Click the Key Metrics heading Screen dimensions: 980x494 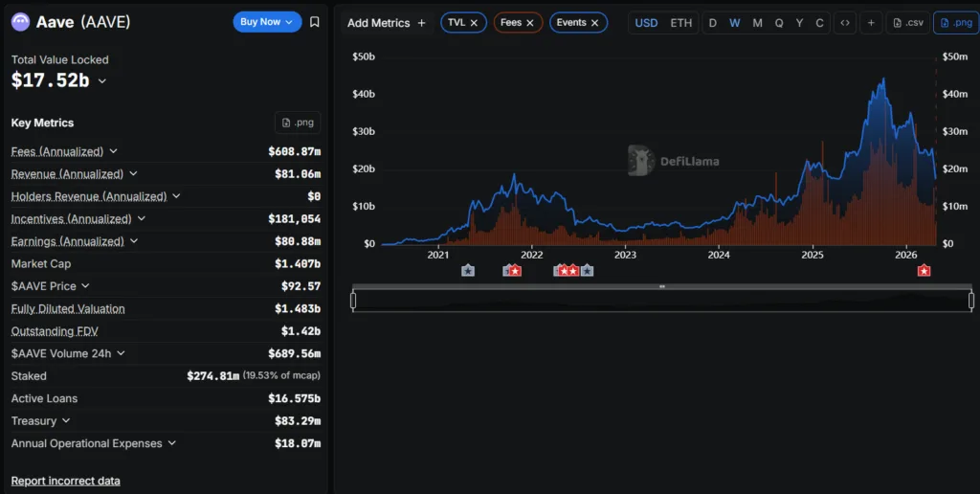coord(42,123)
